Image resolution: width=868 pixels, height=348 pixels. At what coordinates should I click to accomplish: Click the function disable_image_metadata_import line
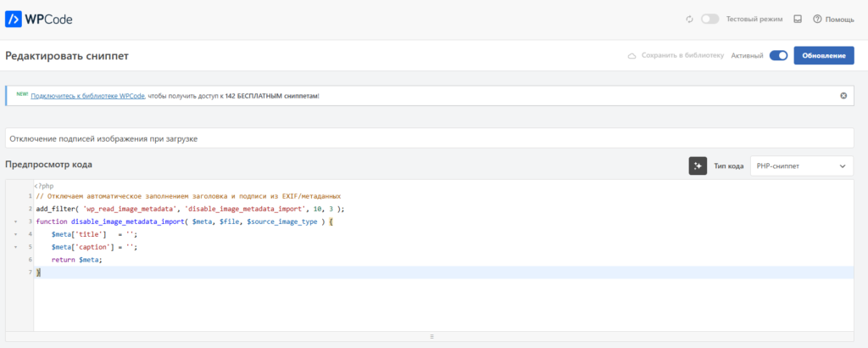(x=183, y=222)
